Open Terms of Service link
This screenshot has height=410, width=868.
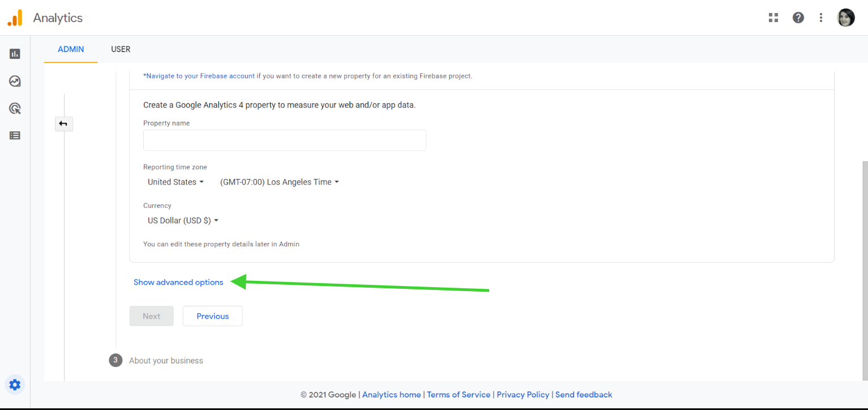459,395
